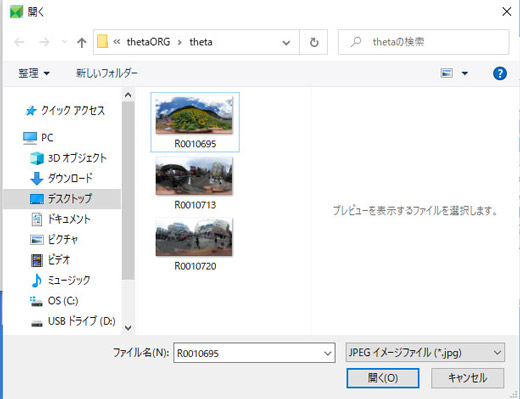Screen dimensions: 520x399
Task: Open the 整理 menu
Action: (34, 73)
